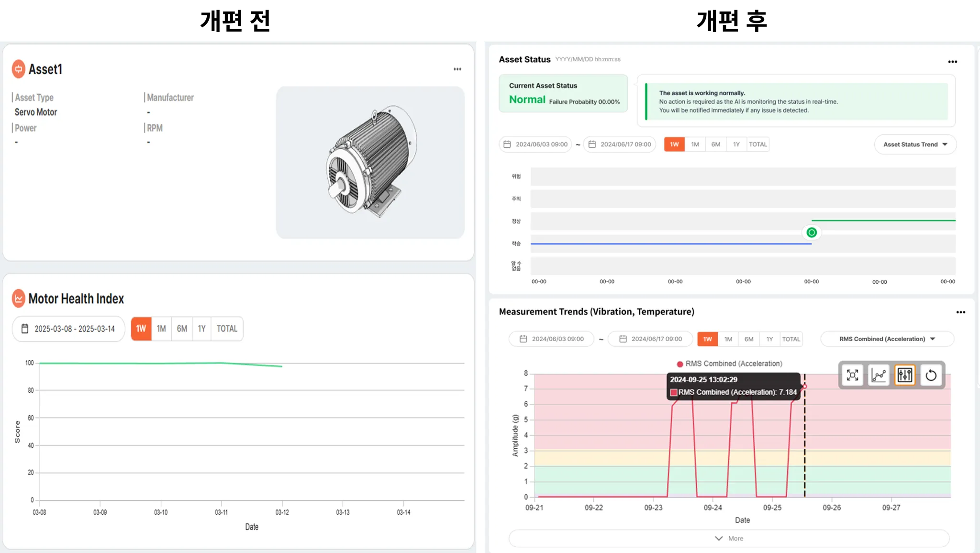Select 6M range in Asset Status
The width and height of the screenshot is (980, 553).
click(715, 144)
